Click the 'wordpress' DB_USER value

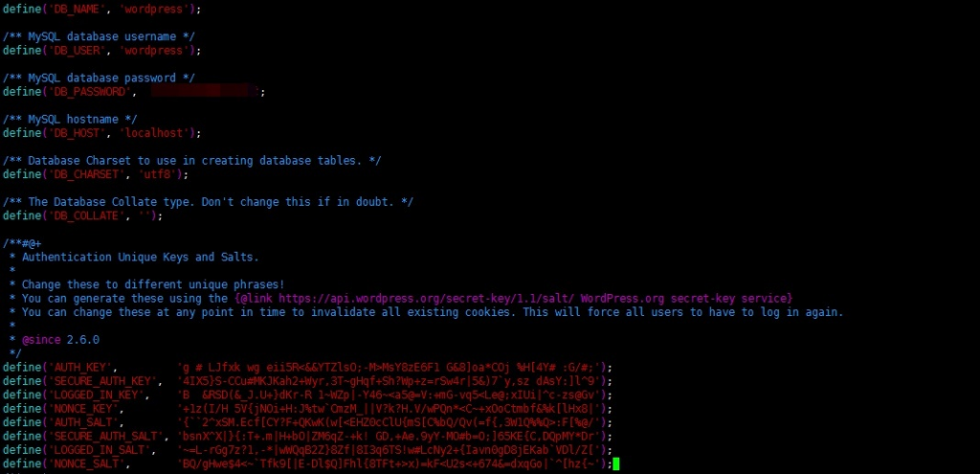click(x=152, y=51)
